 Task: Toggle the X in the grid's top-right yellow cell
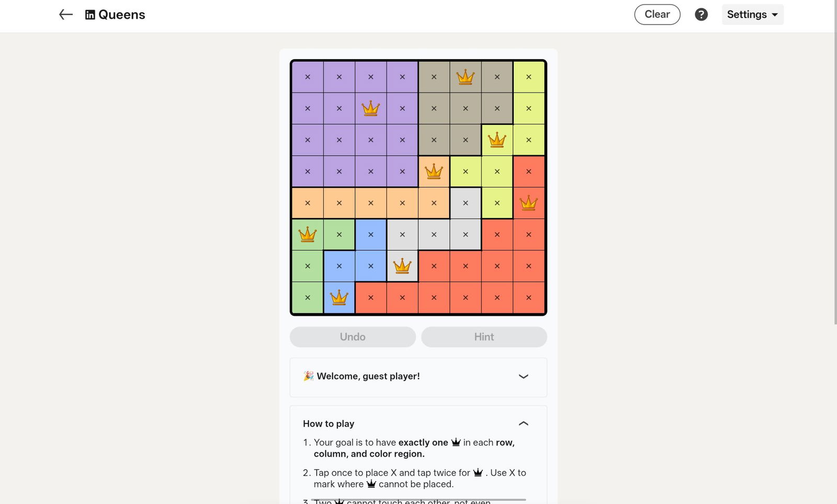pyautogui.click(x=528, y=77)
